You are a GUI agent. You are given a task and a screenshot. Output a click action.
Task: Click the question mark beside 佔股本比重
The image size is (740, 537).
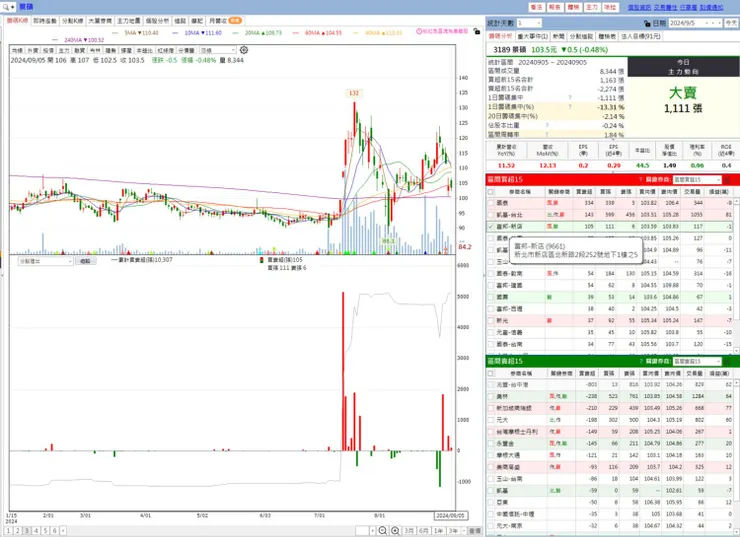(x=547, y=125)
